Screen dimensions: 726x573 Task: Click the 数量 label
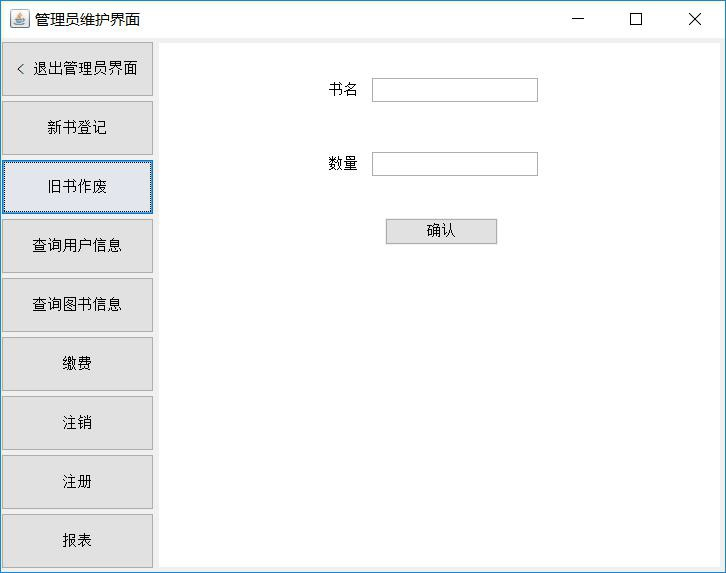(343, 163)
